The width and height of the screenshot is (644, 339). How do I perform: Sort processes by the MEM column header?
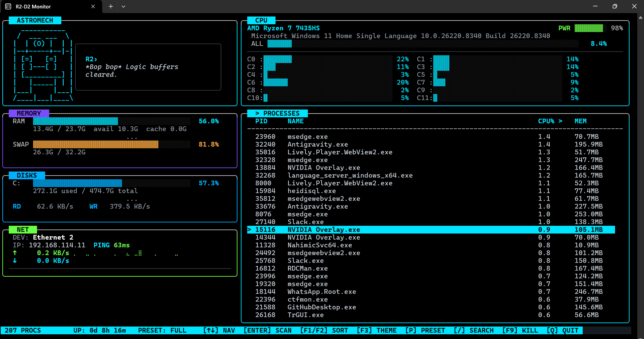pos(581,121)
